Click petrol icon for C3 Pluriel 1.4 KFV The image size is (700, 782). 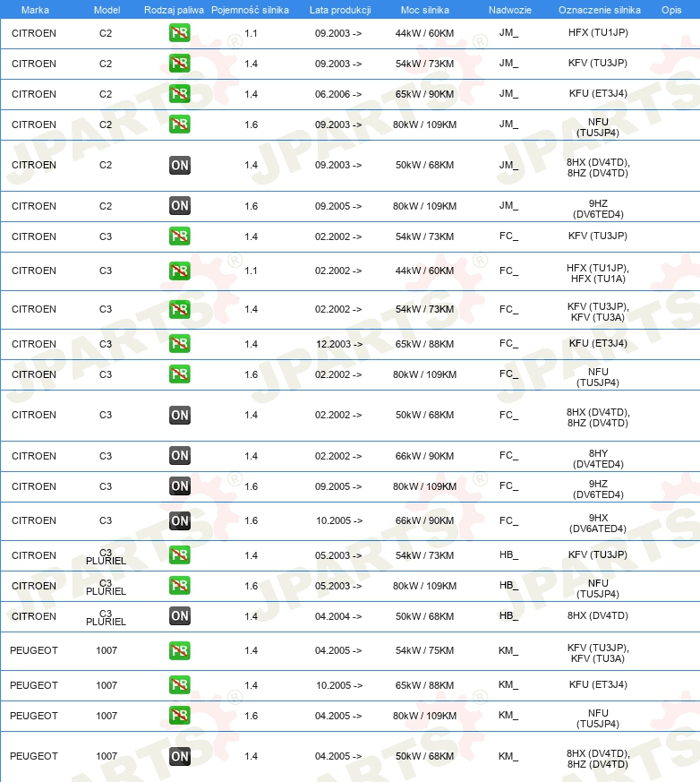pos(179,555)
